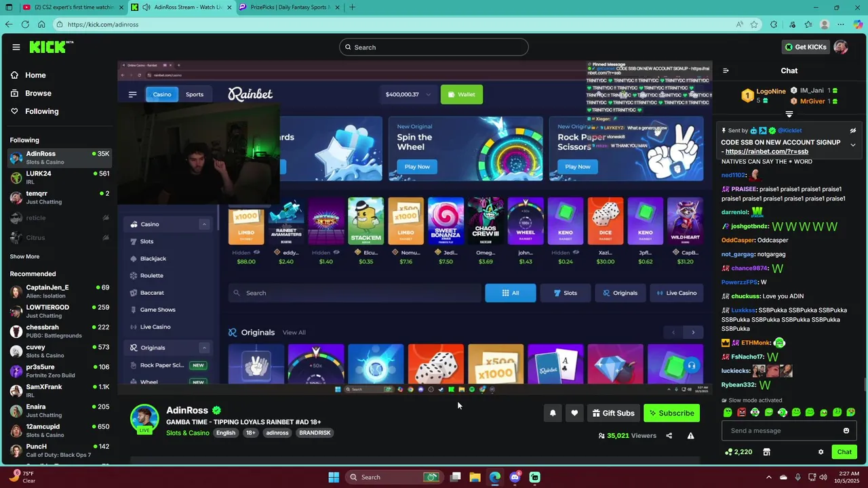
Task: Click the green Subscribe button
Action: click(671, 413)
